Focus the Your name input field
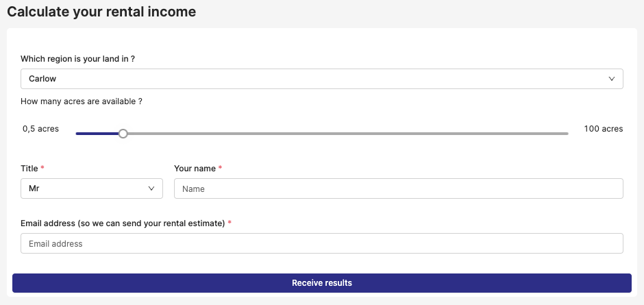This screenshot has height=305, width=644. (398, 188)
